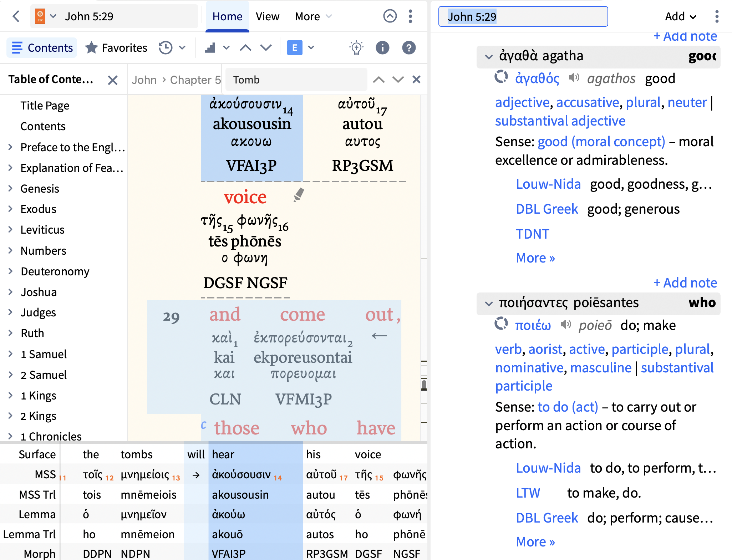
Task: Open the history clock icon
Action: click(x=166, y=48)
